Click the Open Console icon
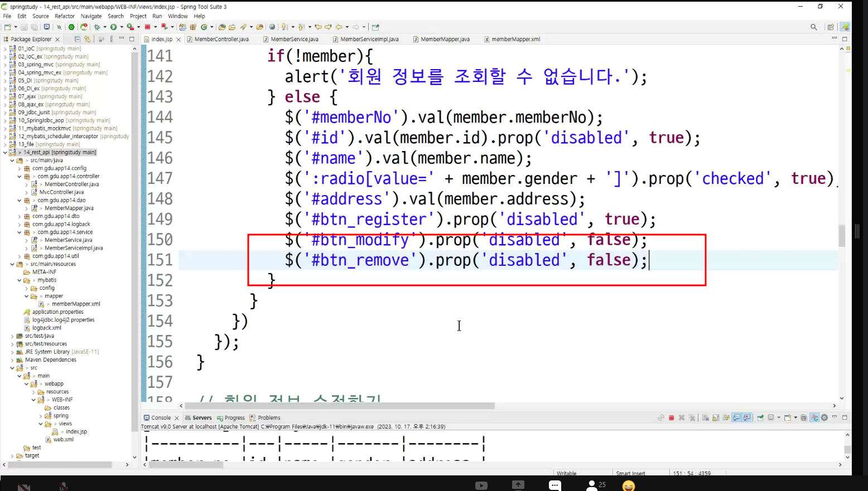 pos(788,417)
